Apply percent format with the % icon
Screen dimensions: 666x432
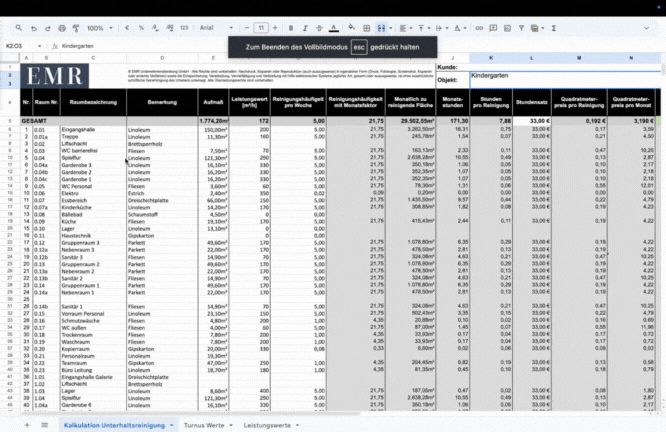pos(140,28)
